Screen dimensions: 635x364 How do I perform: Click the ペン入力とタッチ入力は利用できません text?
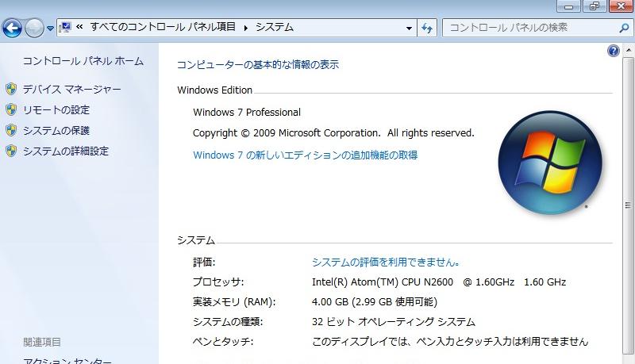point(502,341)
